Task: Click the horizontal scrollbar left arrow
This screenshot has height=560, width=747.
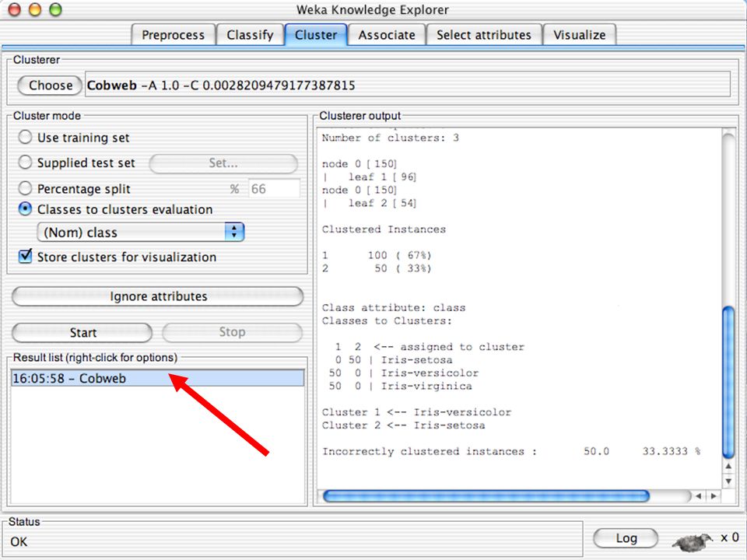Action: pyautogui.click(x=699, y=495)
